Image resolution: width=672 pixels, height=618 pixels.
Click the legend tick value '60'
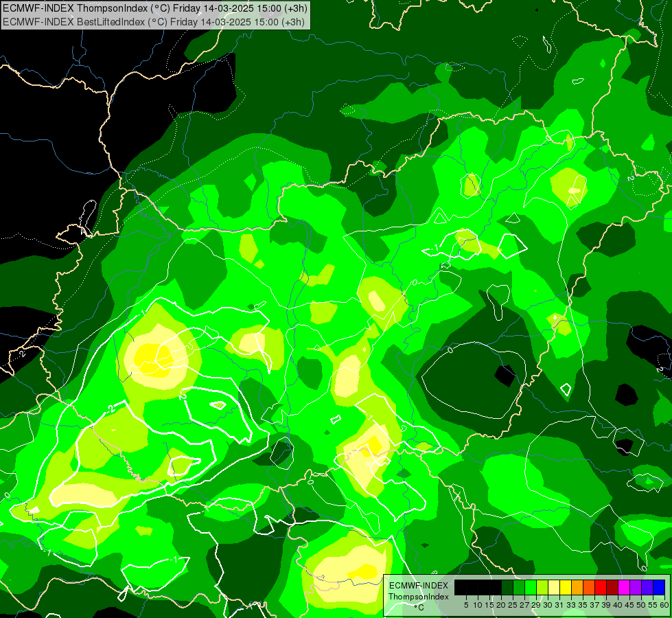click(x=664, y=605)
